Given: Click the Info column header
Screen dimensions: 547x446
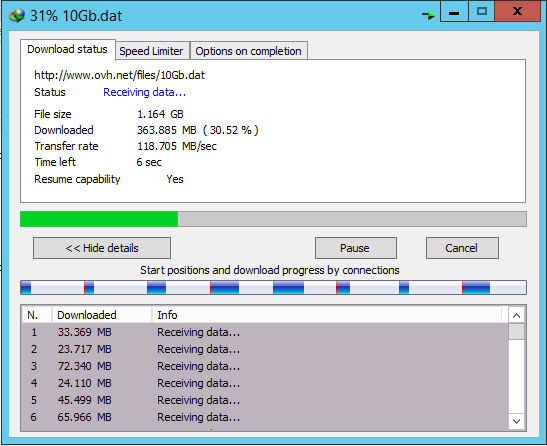Looking at the screenshot, I should 327,315.
